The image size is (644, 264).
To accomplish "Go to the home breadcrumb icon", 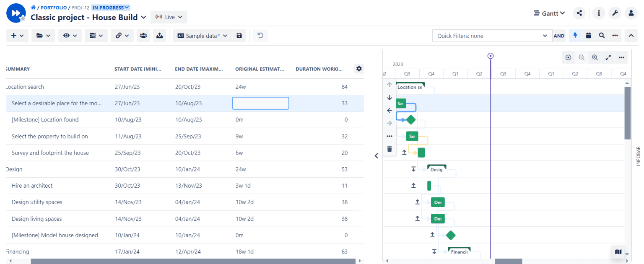I will [x=33, y=8].
